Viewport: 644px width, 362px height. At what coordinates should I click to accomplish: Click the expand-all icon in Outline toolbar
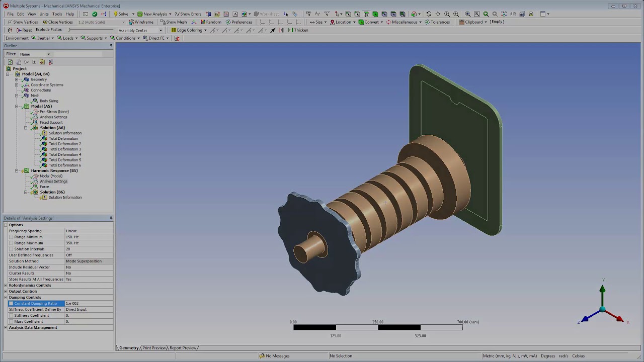pos(34,62)
